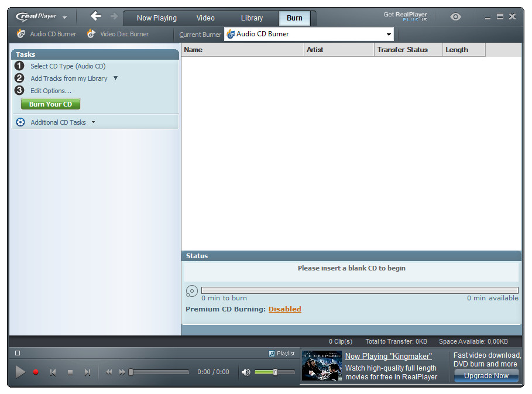Image resolution: width=532 pixels, height=394 pixels.
Task: Sort by Transfer Status column header
Action: pos(409,50)
